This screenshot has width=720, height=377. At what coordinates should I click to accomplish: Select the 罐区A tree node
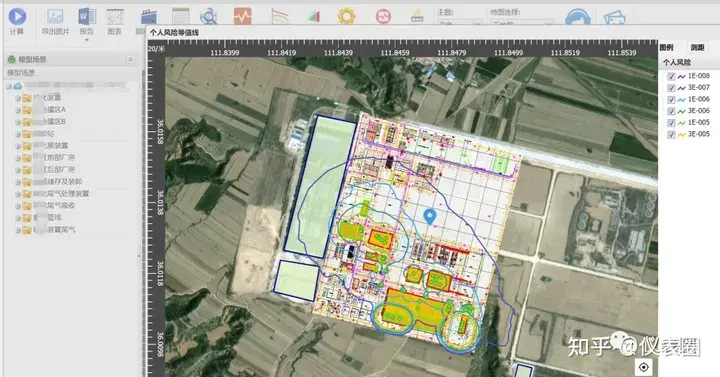click(50, 109)
